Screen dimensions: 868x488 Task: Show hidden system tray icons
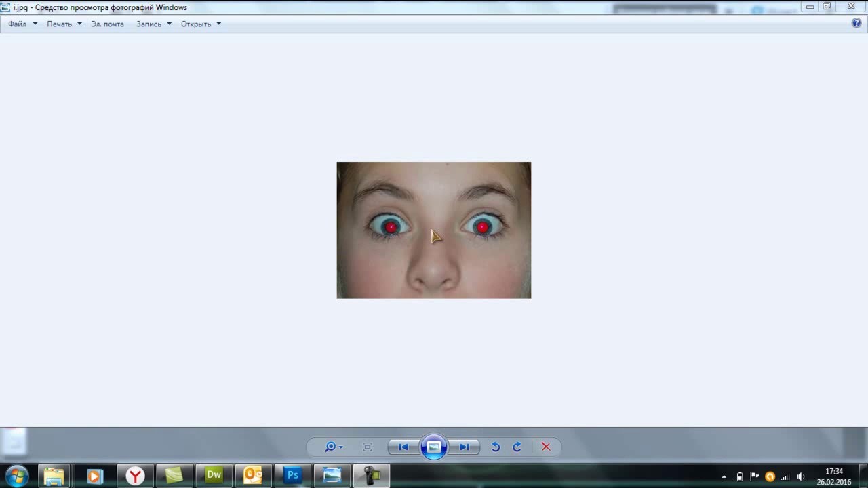(724, 476)
